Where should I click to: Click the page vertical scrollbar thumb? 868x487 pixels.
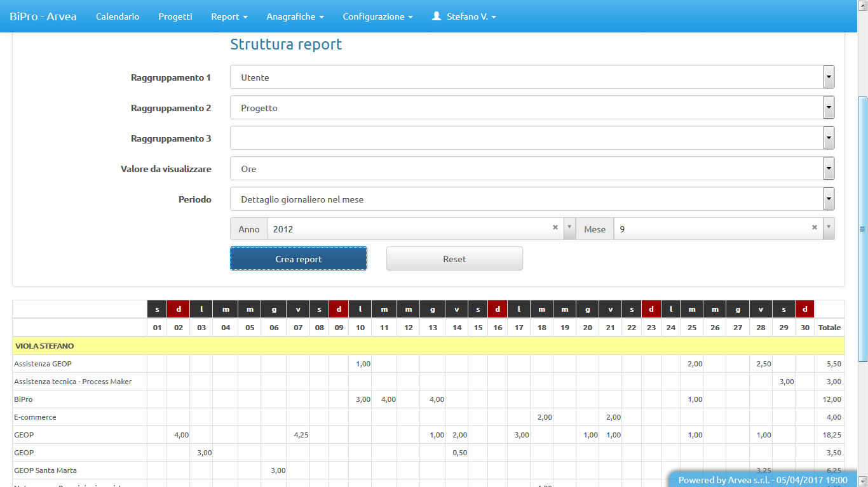click(862, 229)
